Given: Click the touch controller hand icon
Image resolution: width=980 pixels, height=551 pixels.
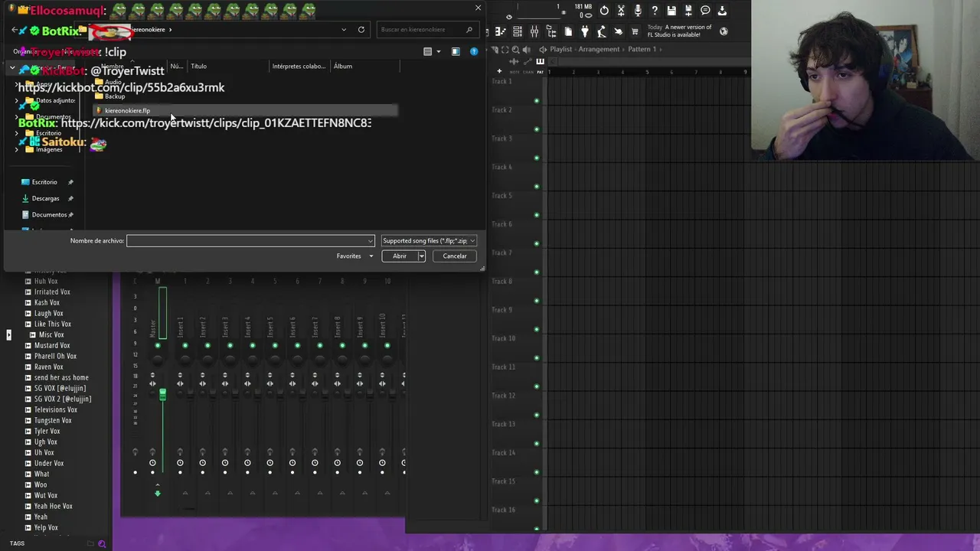Looking at the screenshot, I should click(619, 31).
